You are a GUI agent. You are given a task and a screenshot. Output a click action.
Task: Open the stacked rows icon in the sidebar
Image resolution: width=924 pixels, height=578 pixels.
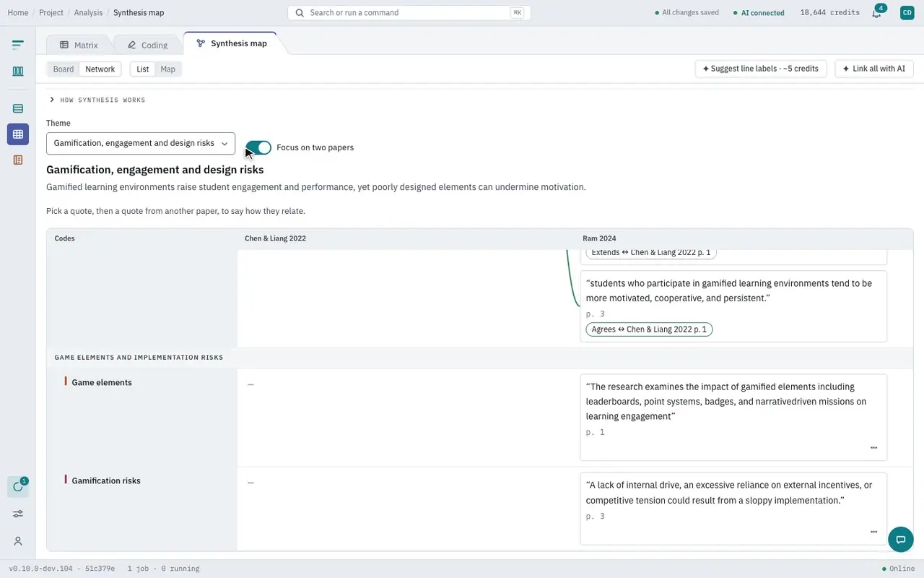18,108
